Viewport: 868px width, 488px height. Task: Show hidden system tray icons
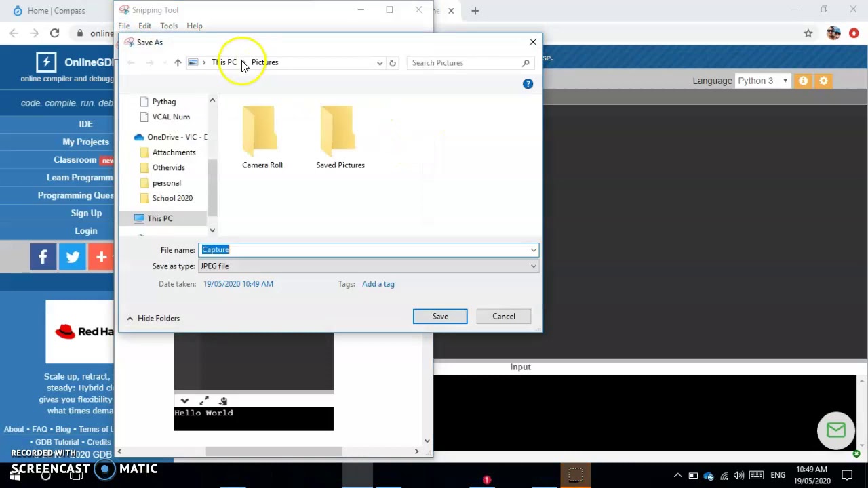pos(677,475)
